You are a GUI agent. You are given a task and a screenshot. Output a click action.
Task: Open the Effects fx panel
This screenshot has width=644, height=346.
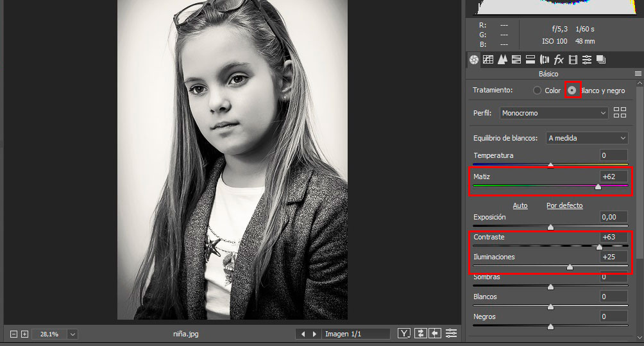(559, 60)
